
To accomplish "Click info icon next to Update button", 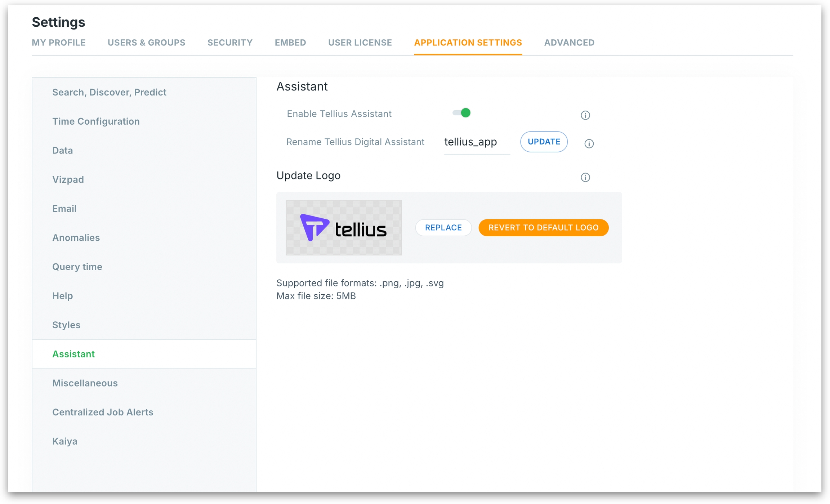I will click(589, 144).
